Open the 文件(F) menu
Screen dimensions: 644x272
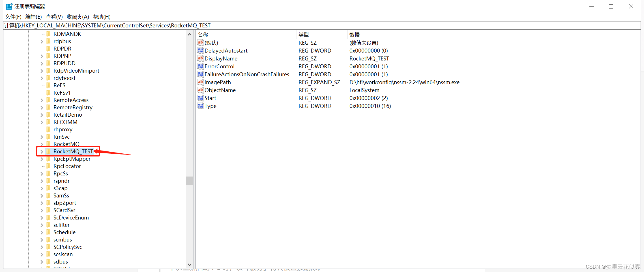pos(13,17)
